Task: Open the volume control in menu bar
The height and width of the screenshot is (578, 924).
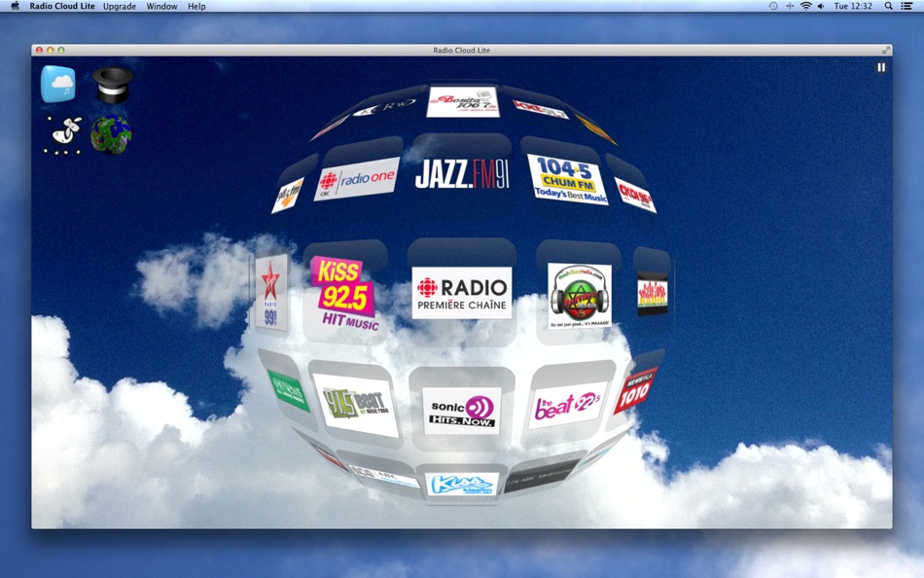Action: [821, 6]
